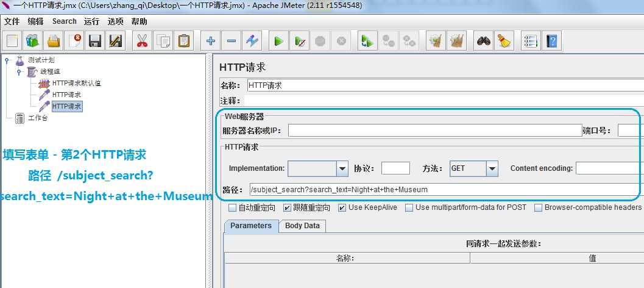This screenshot has width=644, height=288.
Task: Start the test with green play icon
Action: (x=279, y=41)
